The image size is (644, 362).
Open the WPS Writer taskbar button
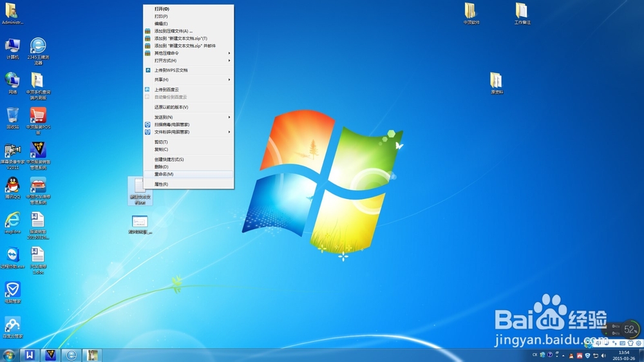click(30, 355)
